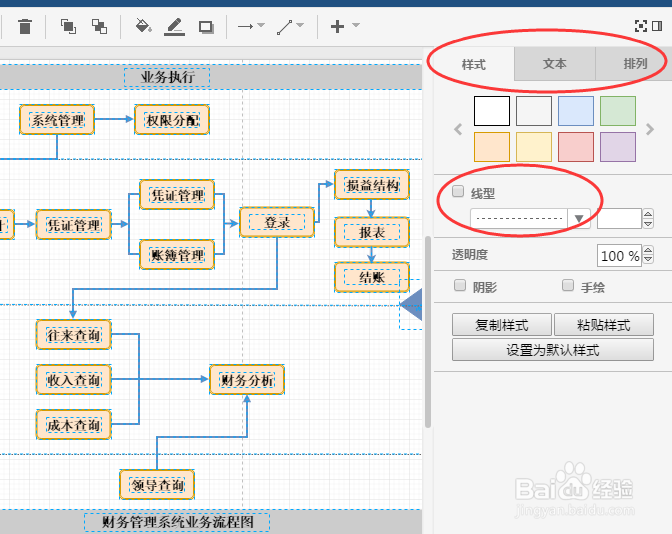Select the 登录 node
Screen dimensions: 672x534
pyautogui.click(x=277, y=222)
